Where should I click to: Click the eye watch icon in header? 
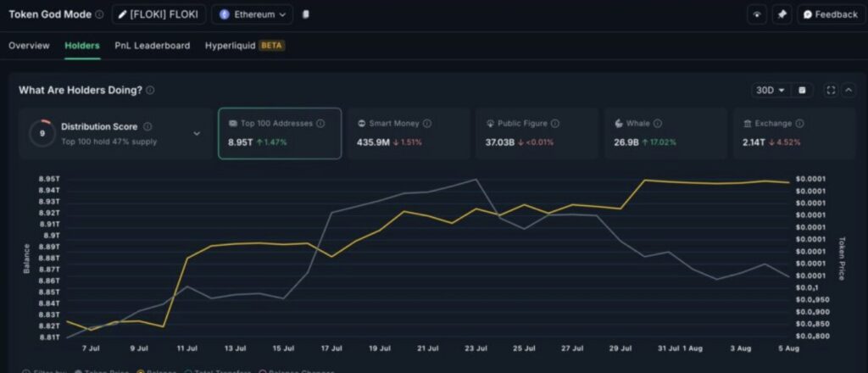757,14
